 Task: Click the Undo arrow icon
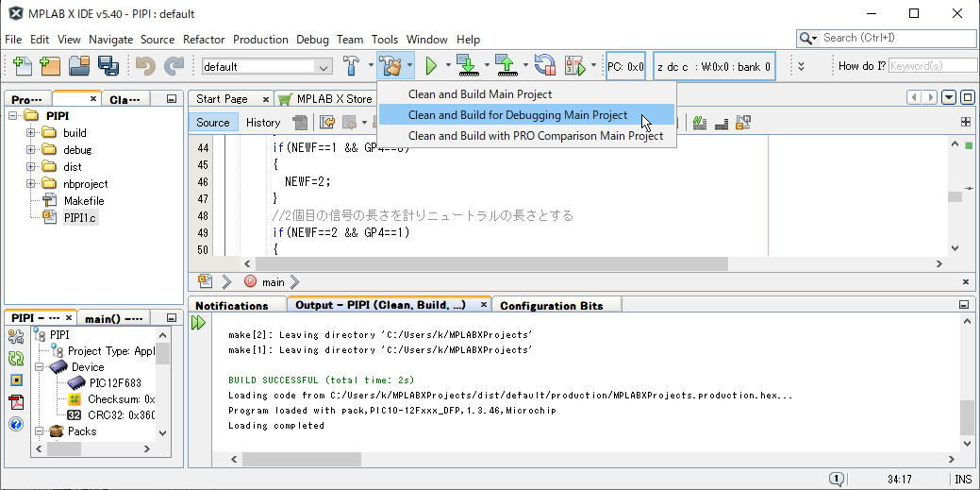coord(145,66)
